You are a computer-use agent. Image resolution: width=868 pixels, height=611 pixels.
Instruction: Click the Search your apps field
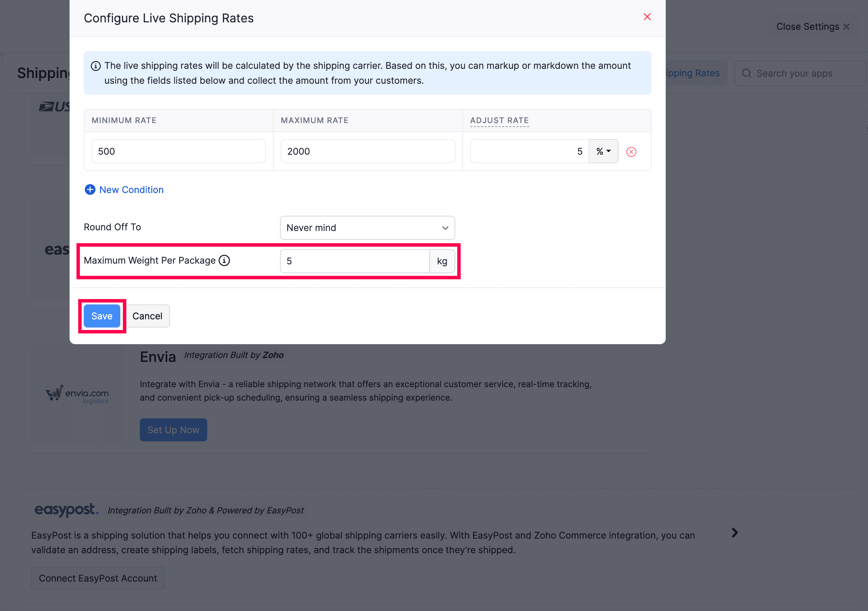[800, 73]
